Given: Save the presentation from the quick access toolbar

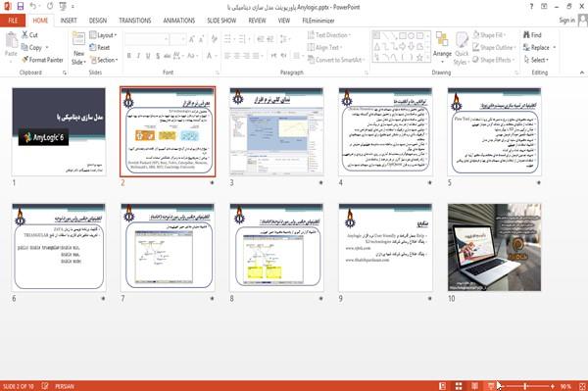Looking at the screenshot, I should pos(21,6).
